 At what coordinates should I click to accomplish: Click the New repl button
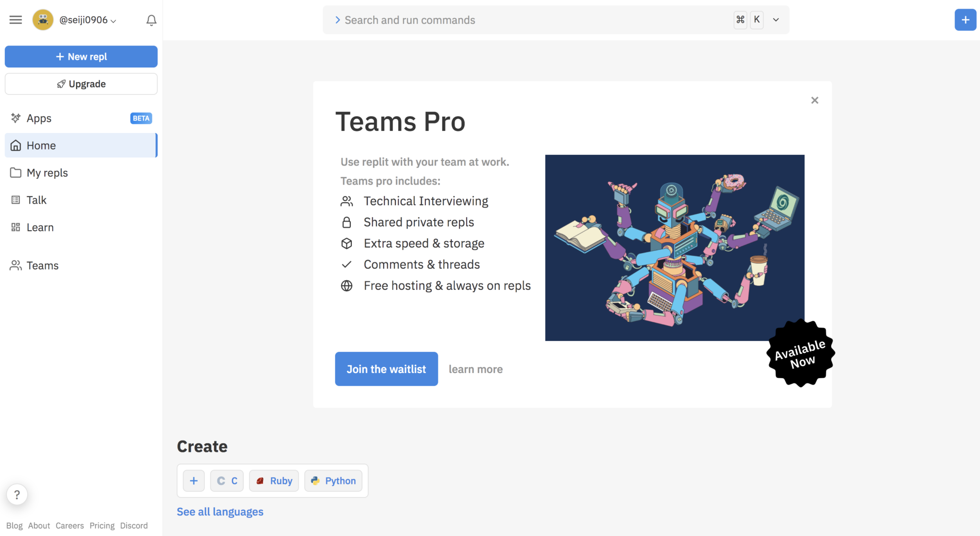pos(81,56)
